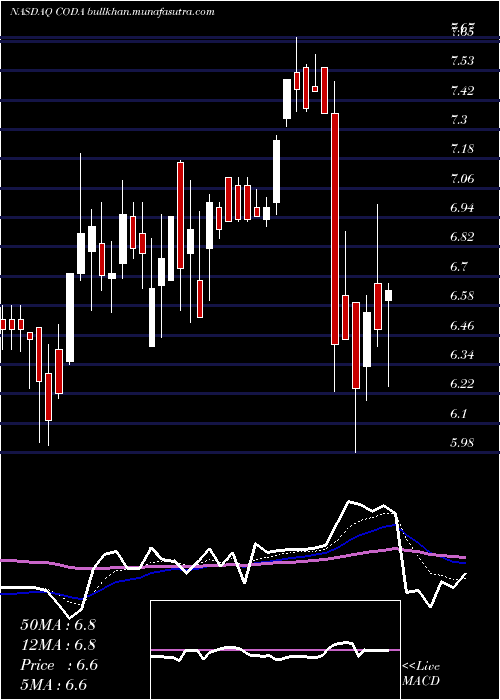Click the NASDAQ CODA bullkhan.munafasutra.com title text
500x700 pixels.
(x=112, y=12)
